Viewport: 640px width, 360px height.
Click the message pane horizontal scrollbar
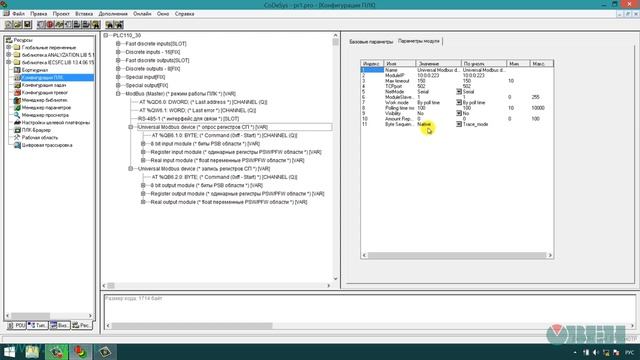pyautogui.click(x=370, y=326)
